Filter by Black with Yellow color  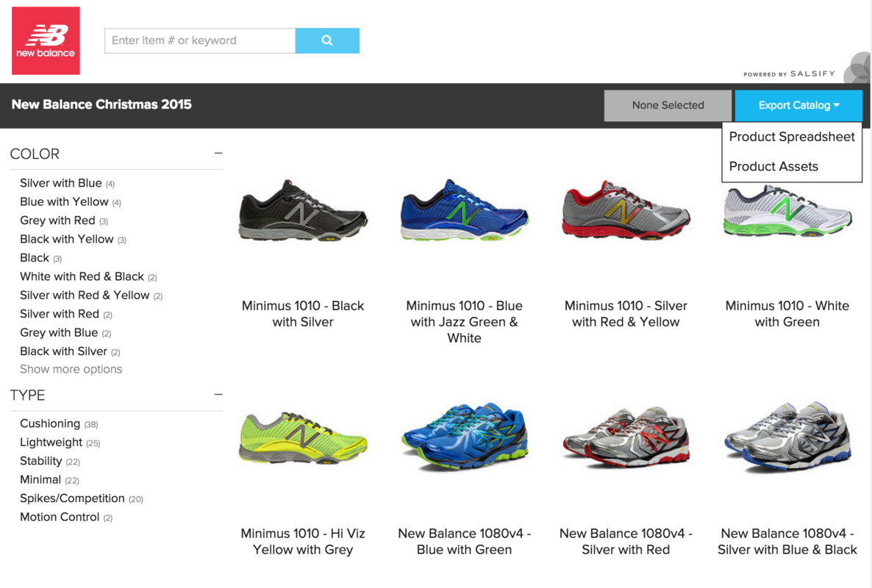tap(66, 238)
